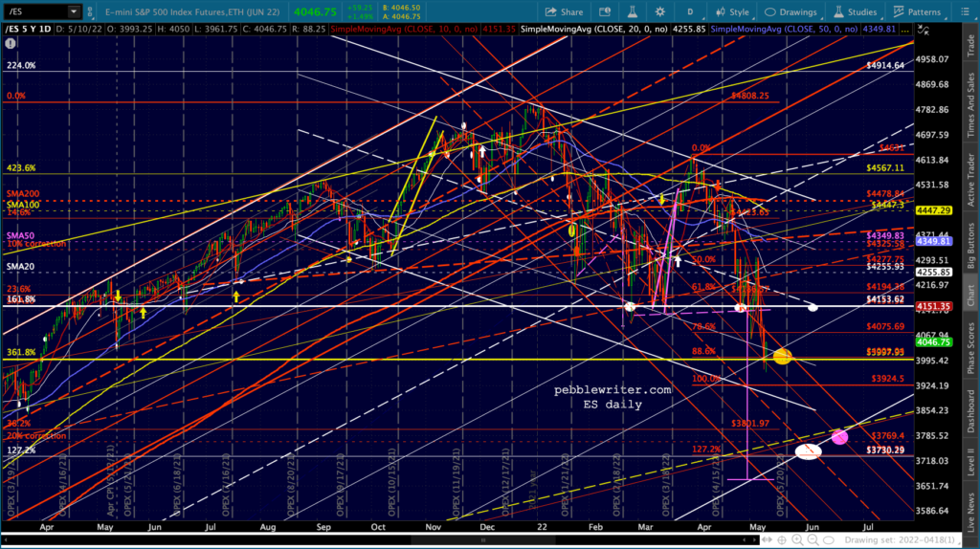This screenshot has height=549, width=980.
Task: Click the crosshair cursor icon
Action: click(x=782, y=539)
